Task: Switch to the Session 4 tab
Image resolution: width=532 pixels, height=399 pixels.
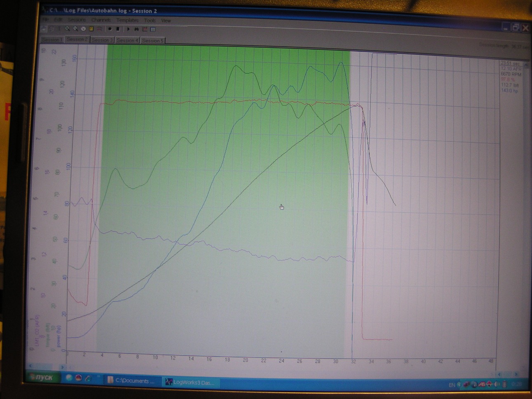Action: tap(127, 40)
